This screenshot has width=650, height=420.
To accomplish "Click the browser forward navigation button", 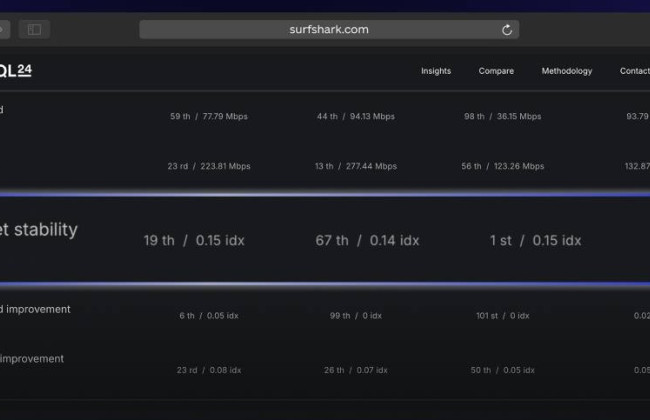I will click(4, 30).
